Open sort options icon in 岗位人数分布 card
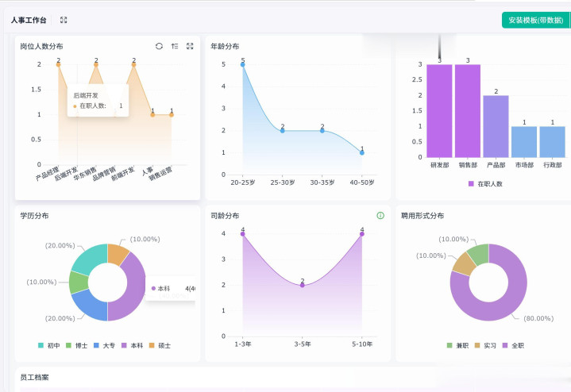Screen dimensions: 571x392 point(175,46)
